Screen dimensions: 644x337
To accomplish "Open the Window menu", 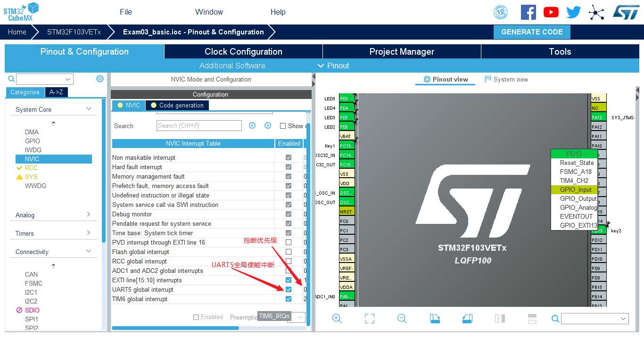I will pos(209,12).
